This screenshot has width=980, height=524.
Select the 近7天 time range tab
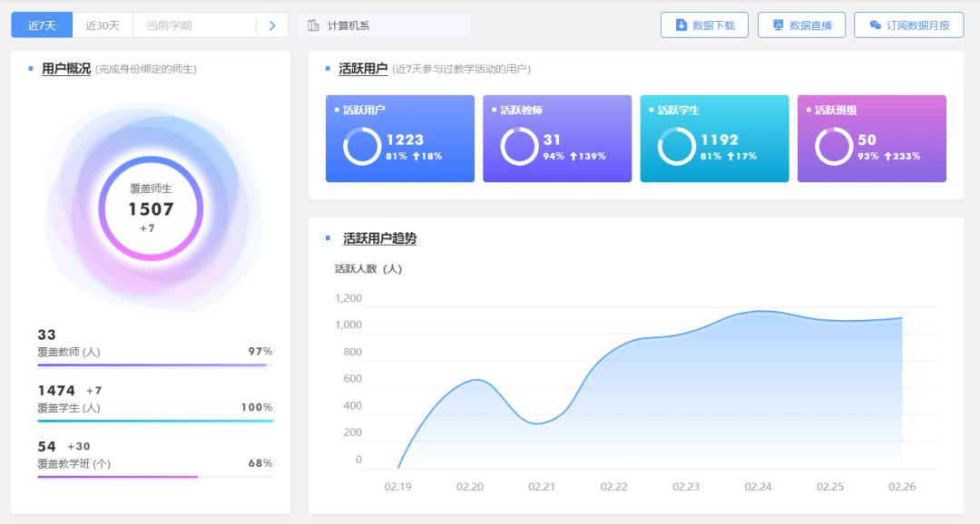(x=42, y=25)
